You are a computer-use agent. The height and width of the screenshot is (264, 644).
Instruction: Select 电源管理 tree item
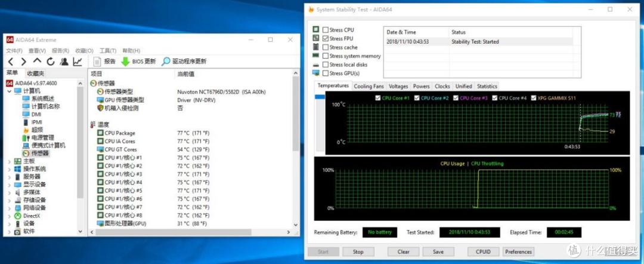point(38,138)
